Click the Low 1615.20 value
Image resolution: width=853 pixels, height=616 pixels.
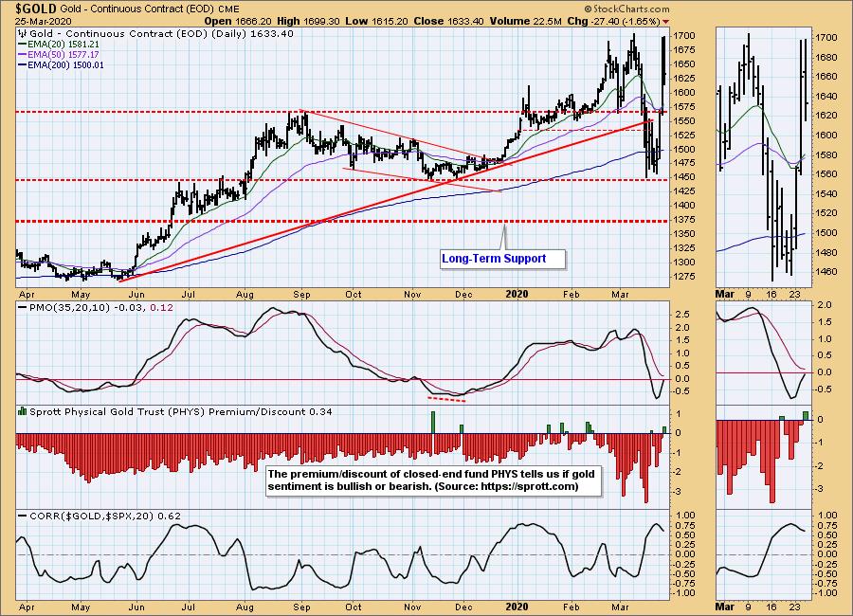[x=376, y=21]
